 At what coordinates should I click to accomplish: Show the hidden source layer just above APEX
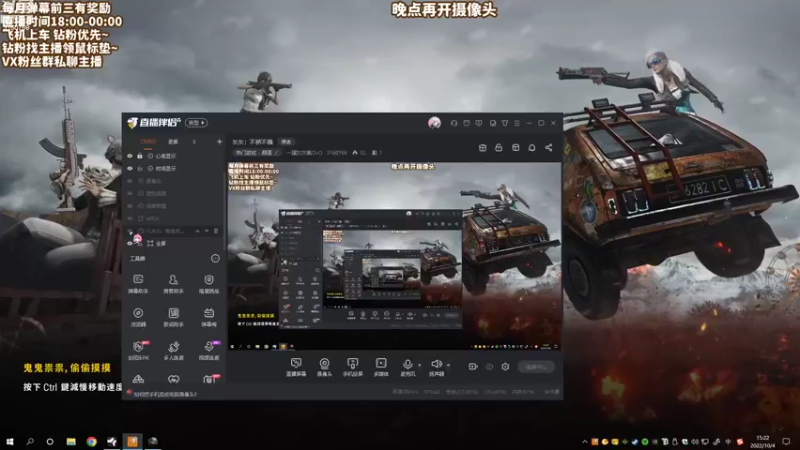[130, 206]
